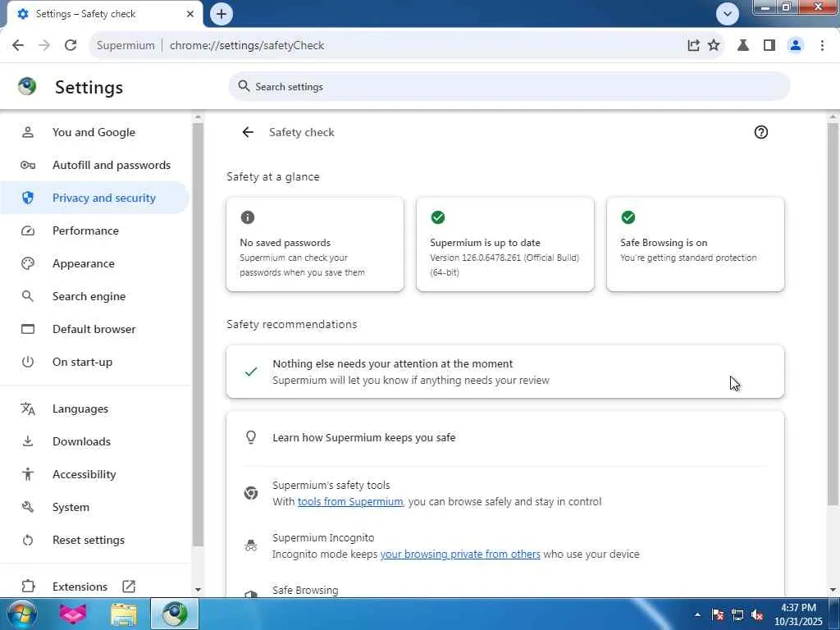Click the sidebar scrollbar up arrow
Viewport: 840px width, 630px height.
point(198,116)
